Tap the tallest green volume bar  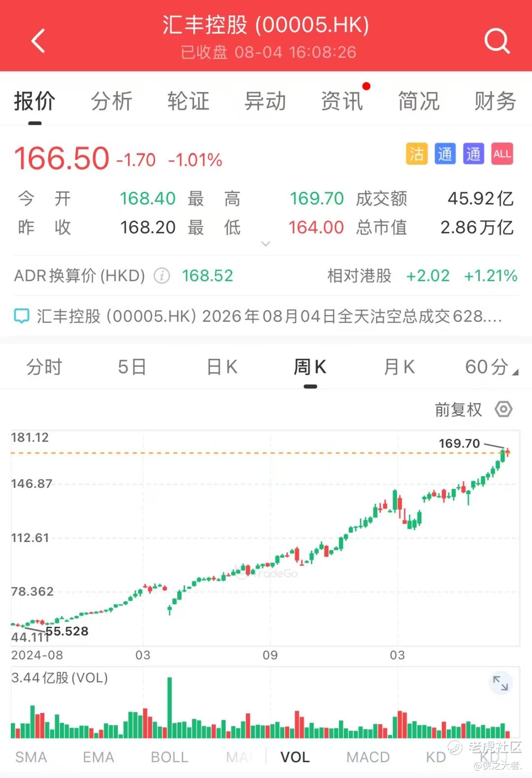[170, 708]
